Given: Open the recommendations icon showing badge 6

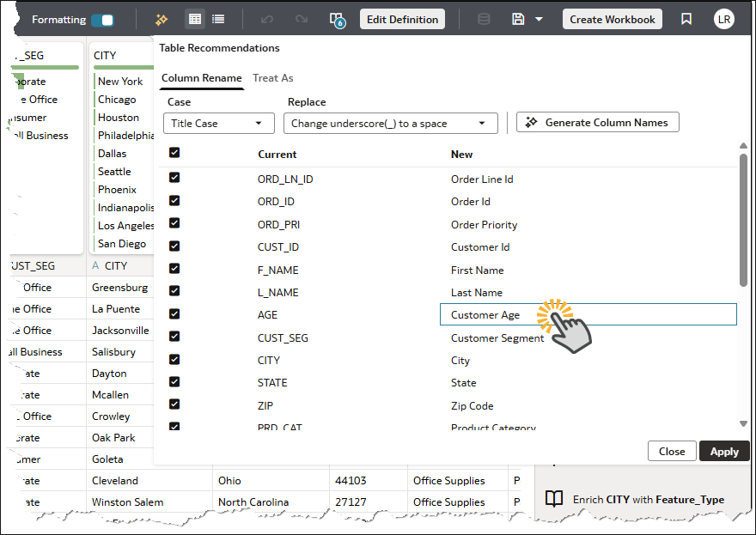Looking at the screenshot, I should click(x=336, y=19).
